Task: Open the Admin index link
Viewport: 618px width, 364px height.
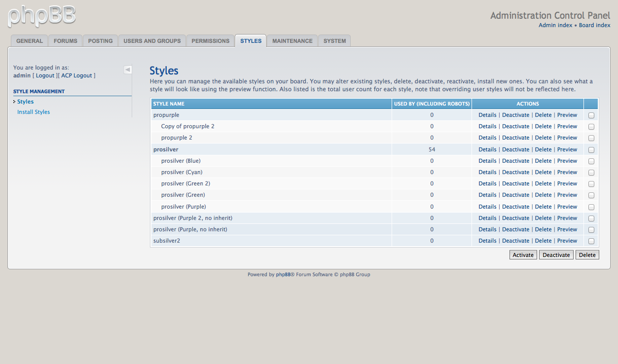Action: pos(555,25)
